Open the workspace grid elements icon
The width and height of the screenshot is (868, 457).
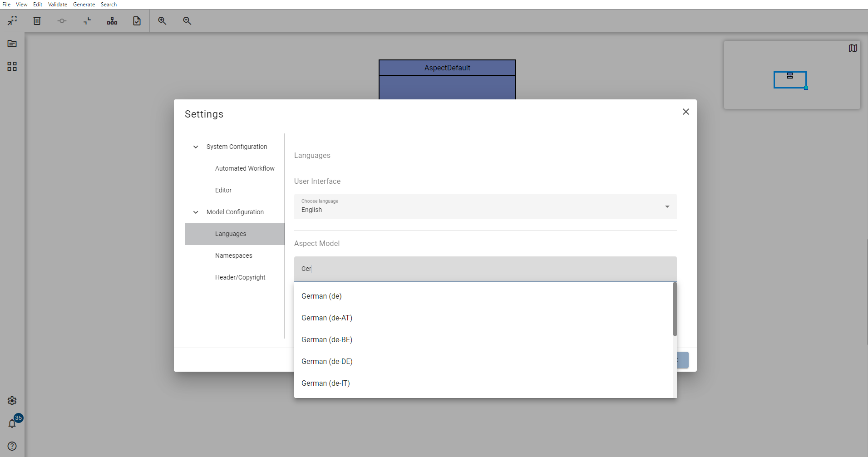point(12,66)
